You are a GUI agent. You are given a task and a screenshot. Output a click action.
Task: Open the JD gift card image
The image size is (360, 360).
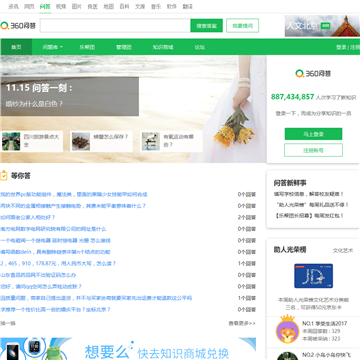tap(313, 276)
